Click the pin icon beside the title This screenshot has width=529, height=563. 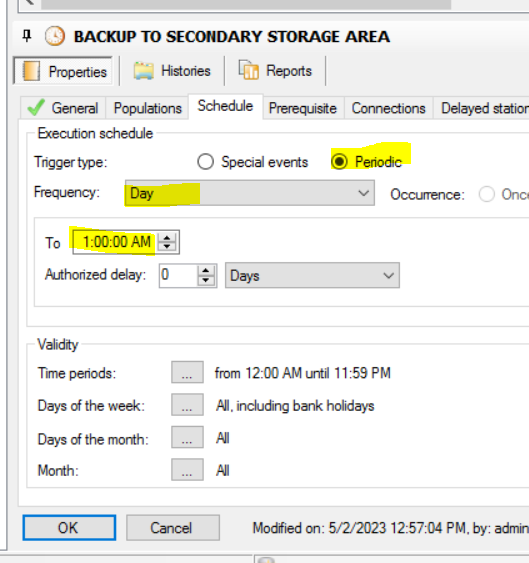[x=27, y=36]
